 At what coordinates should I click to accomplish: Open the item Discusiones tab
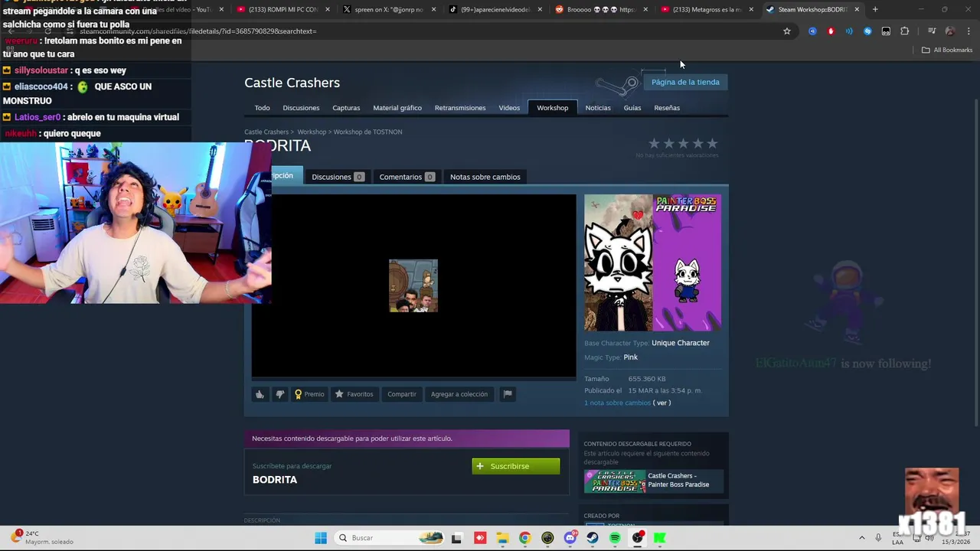[338, 177]
